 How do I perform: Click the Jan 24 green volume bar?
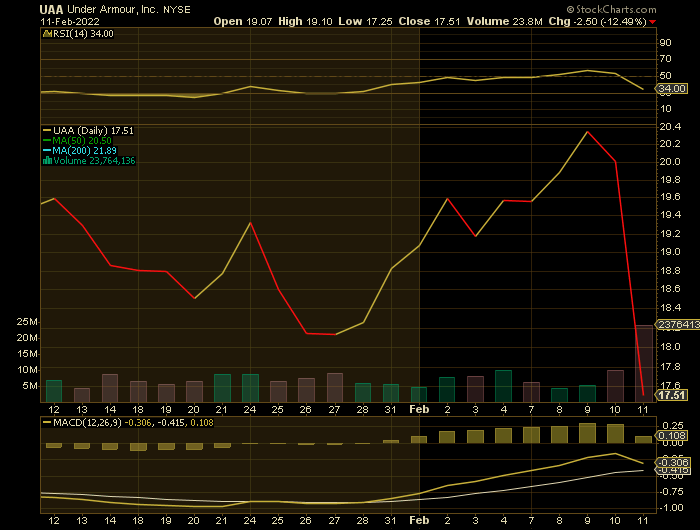[x=250, y=388]
